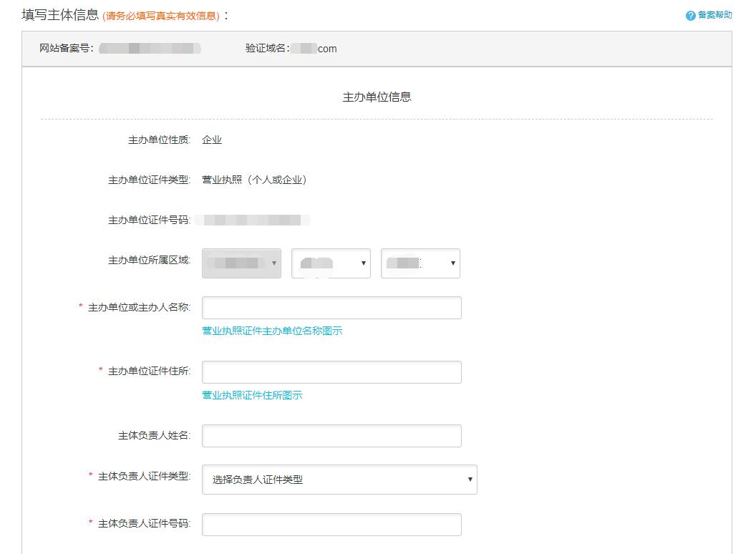This screenshot has height=554, width=756.
Task: Expand the district dropdown under 主办单位所属区域
Action: tap(420, 263)
